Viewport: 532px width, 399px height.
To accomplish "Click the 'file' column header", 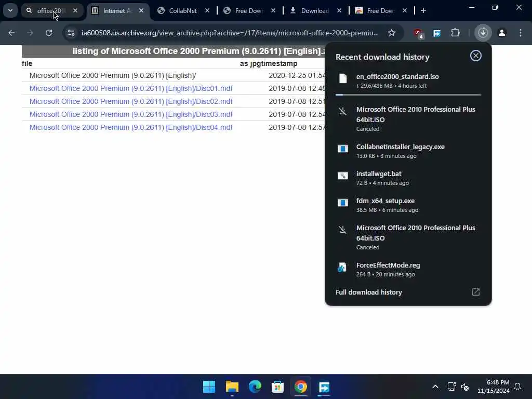I will click(27, 63).
